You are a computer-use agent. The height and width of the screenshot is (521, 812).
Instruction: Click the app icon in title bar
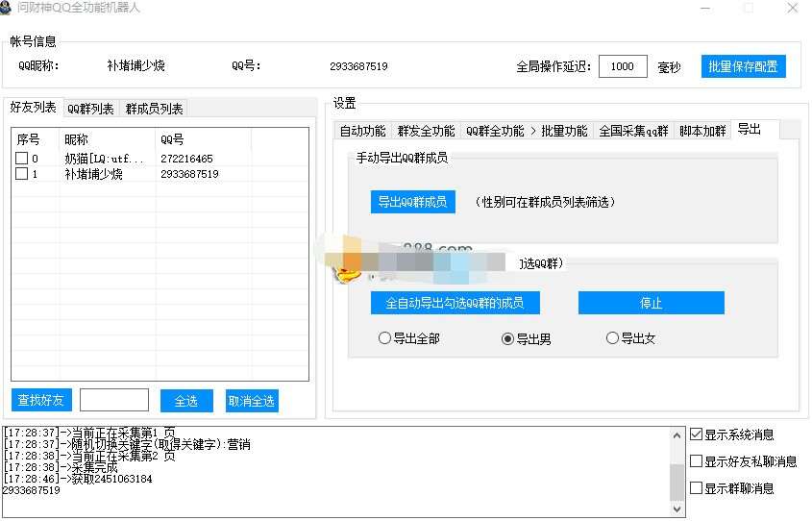click(5, 8)
